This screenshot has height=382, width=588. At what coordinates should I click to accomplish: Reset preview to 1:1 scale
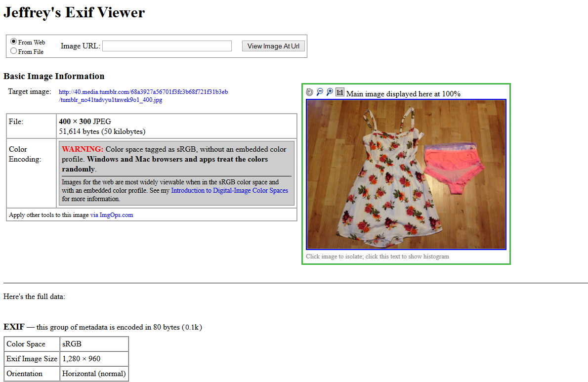pos(340,92)
